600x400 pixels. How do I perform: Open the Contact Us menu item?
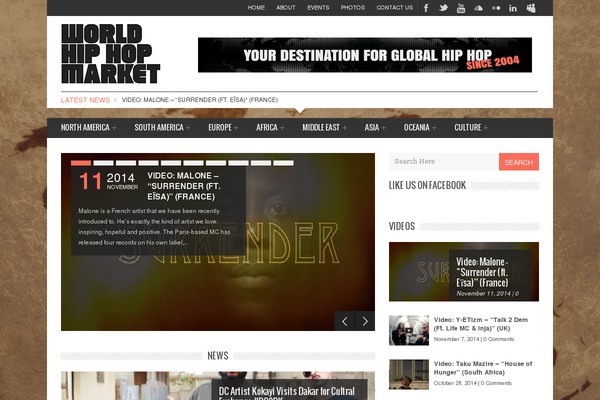pyautogui.click(x=395, y=8)
